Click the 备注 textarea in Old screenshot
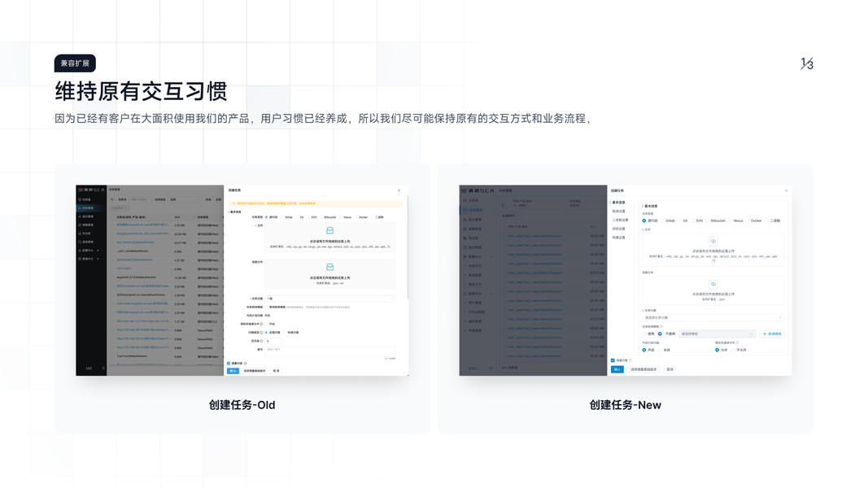The width and height of the screenshot is (868, 488). [x=330, y=351]
